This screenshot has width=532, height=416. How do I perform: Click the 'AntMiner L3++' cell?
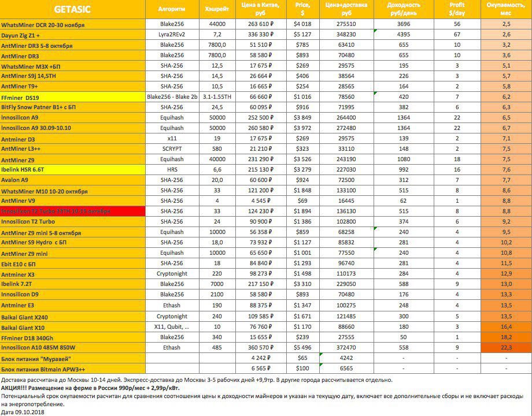[73, 149]
